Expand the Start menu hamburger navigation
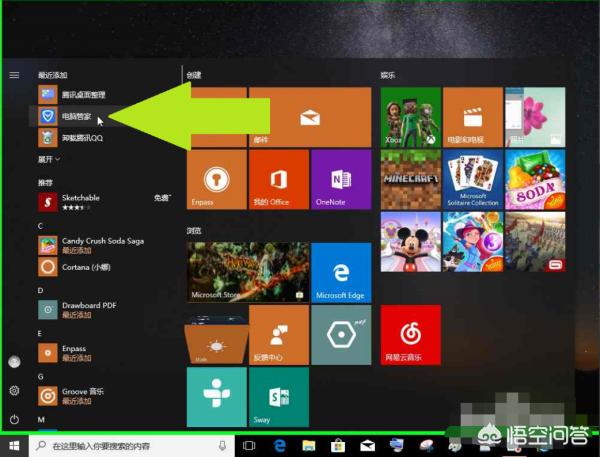Image resolution: width=600 pixels, height=457 pixels. [14, 74]
